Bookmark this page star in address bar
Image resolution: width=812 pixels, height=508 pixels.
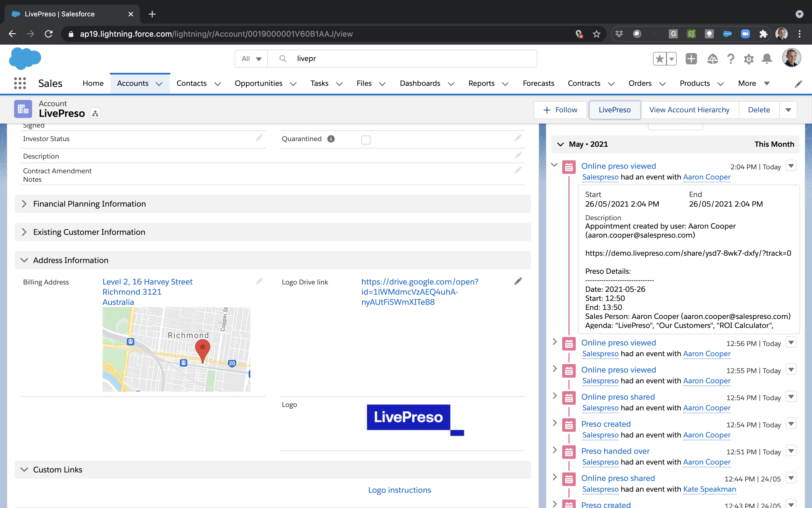(x=596, y=34)
